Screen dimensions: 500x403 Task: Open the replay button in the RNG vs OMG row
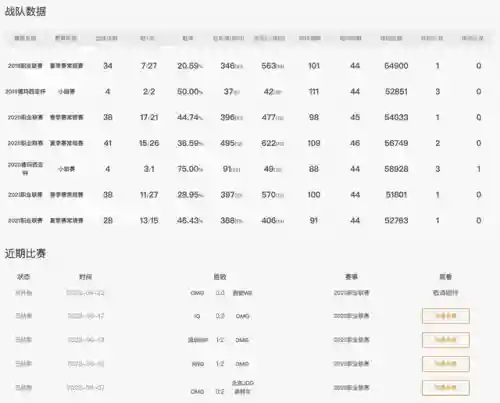[x=446, y=364]
